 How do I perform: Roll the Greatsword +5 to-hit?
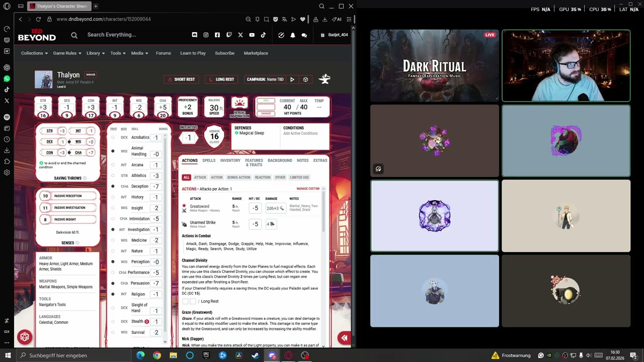coord(255,208)
